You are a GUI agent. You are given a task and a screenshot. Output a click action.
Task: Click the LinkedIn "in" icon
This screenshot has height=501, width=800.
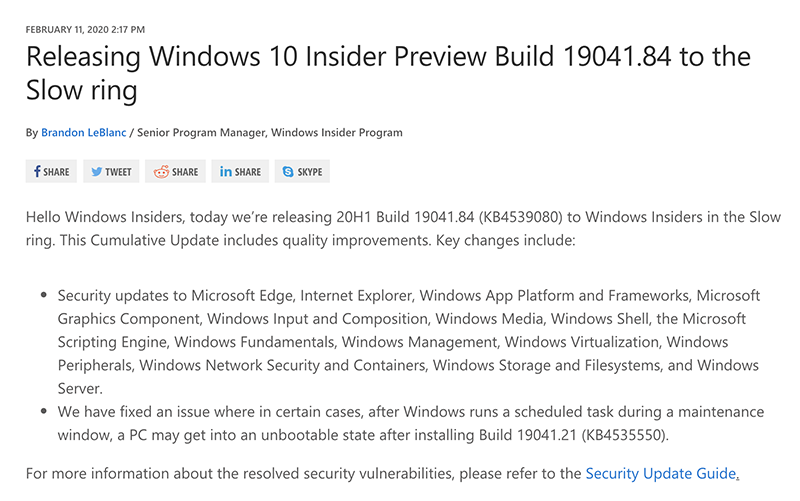pos(226,172)
